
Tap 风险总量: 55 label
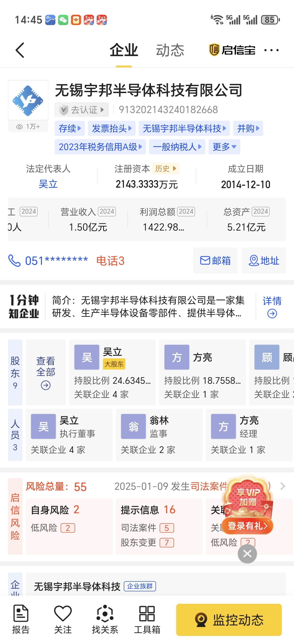point(57,486)
